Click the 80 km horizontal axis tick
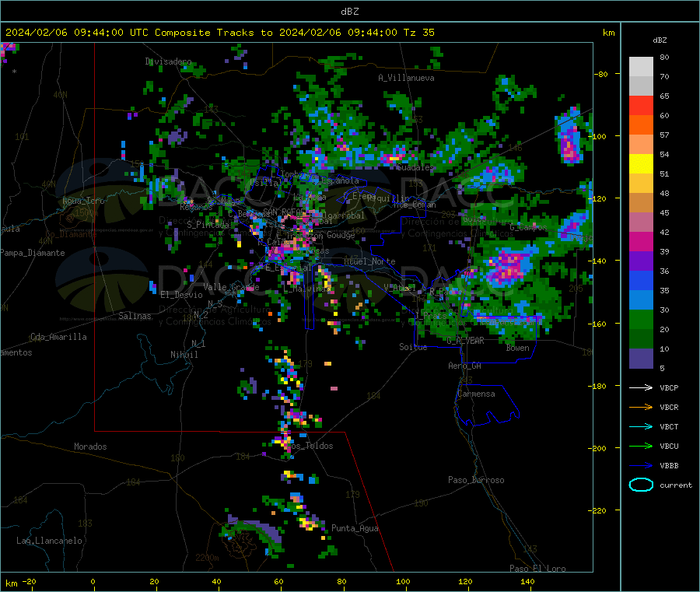Viewport: 700px width, 592px height. (x=341, y=582)
